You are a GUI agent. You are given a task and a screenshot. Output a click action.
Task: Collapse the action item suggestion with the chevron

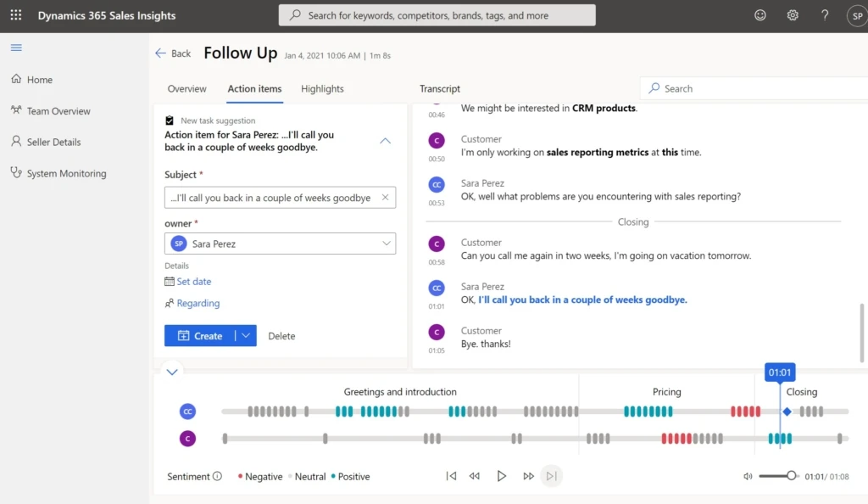pos(386,141)
